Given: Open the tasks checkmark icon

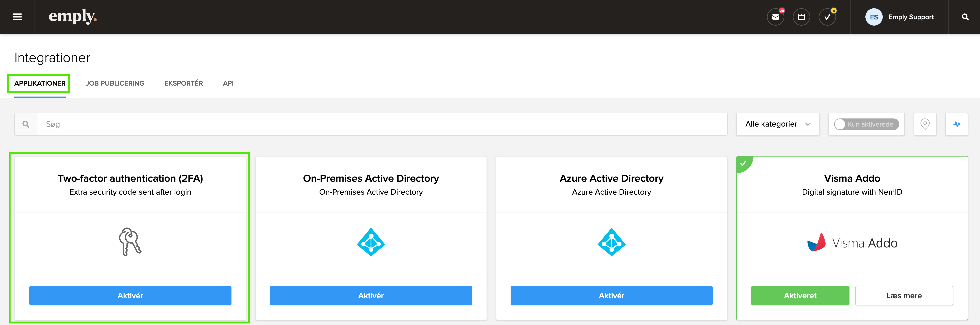Looking at the screenshot, I should point(827,17).
